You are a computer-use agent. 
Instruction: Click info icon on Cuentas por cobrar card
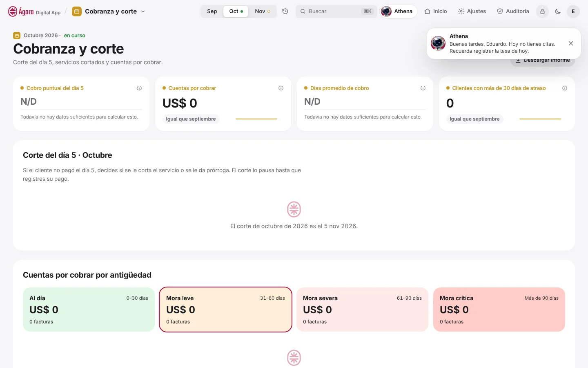281,88
